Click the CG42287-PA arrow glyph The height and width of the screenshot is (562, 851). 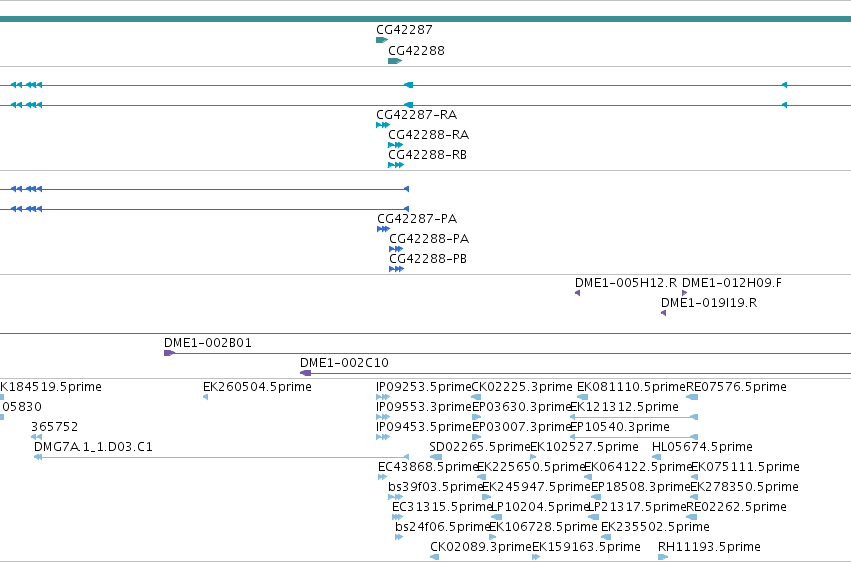(x=384, y=229)
